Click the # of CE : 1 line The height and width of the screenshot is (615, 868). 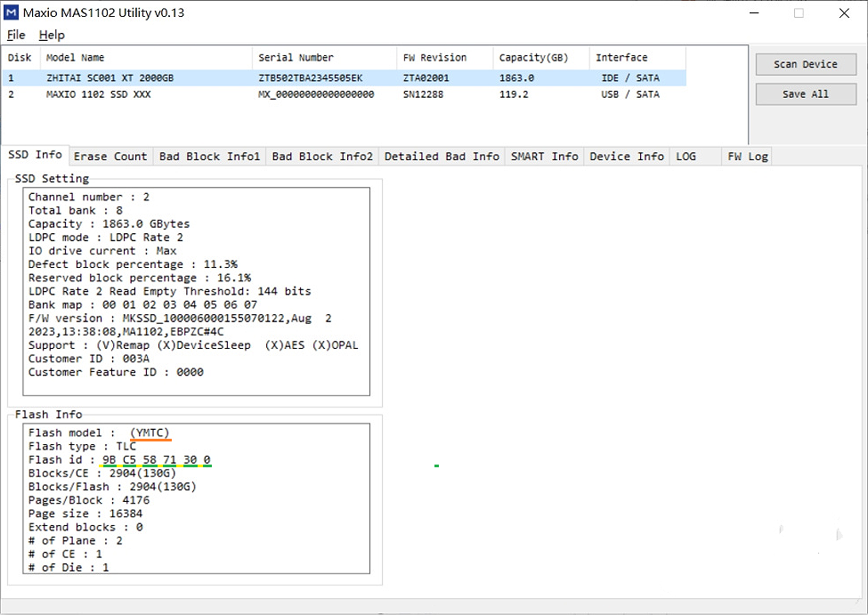tap(65, 554)
